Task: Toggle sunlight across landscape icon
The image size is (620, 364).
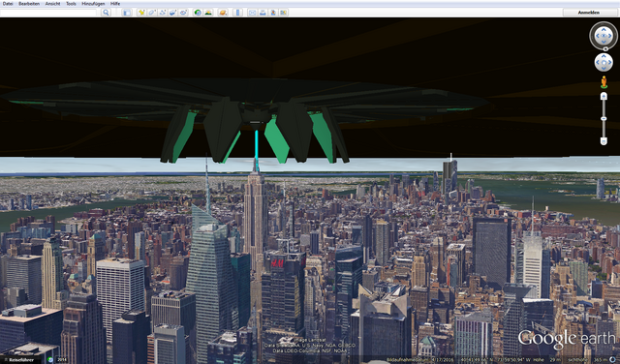Action: point(208,13)
